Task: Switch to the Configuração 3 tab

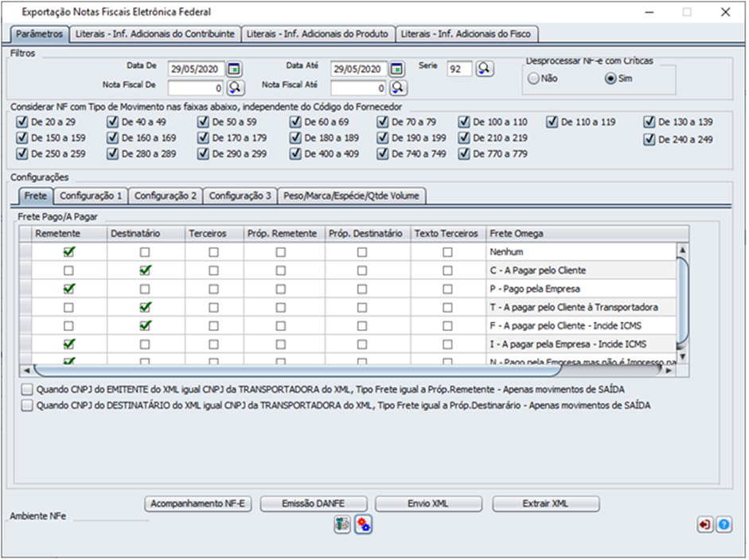Action: 240,196
